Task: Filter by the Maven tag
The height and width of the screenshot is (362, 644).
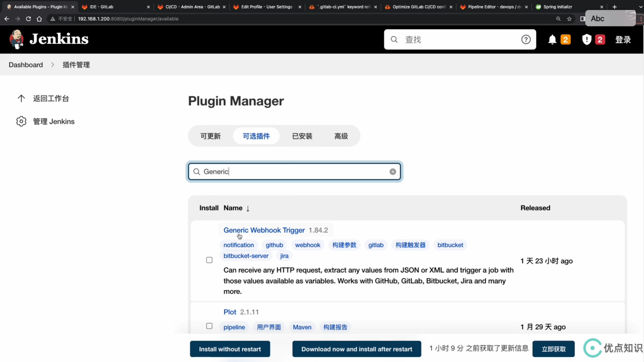Action: tap(302, 327)
